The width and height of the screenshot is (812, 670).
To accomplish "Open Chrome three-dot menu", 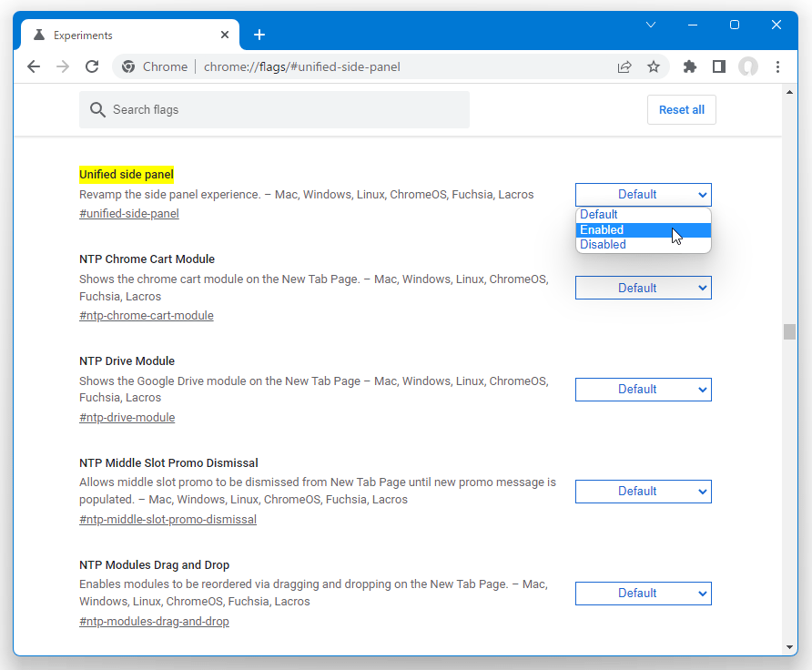I will coord(777,66).
